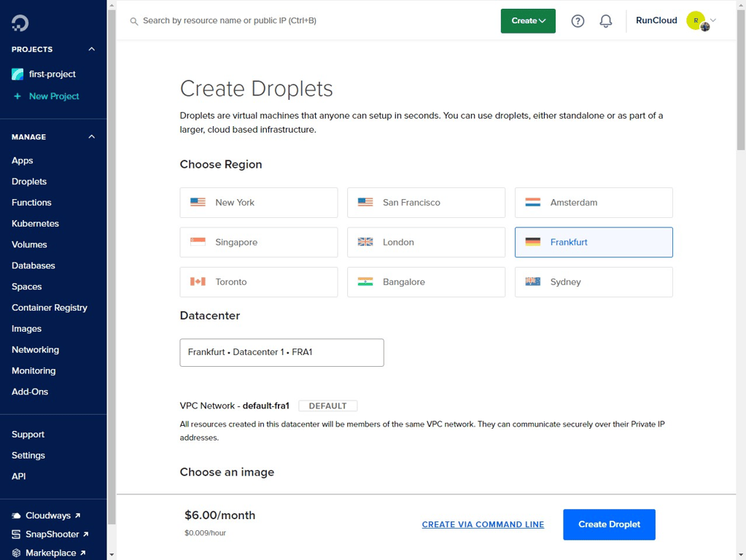
Task: Open Functions in the sidebar
Action: coord(31,202)
